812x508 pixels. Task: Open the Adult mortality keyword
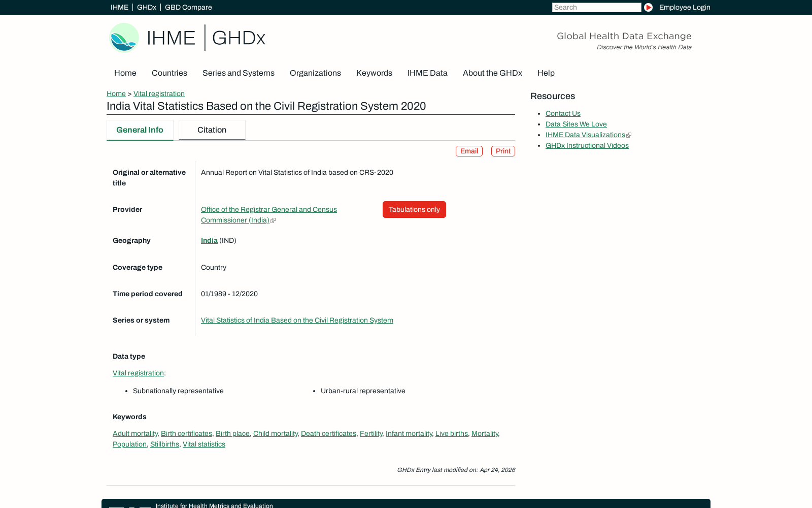135,433
